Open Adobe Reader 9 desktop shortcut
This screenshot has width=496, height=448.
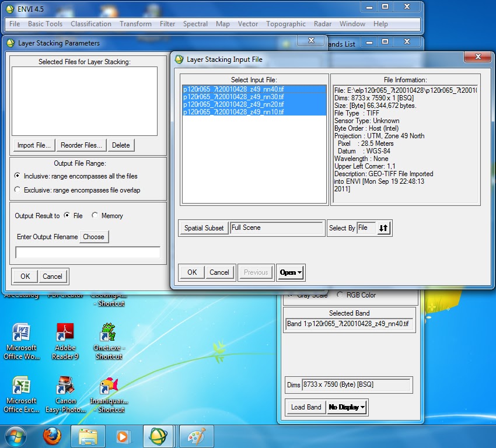(x=65, y=330)
